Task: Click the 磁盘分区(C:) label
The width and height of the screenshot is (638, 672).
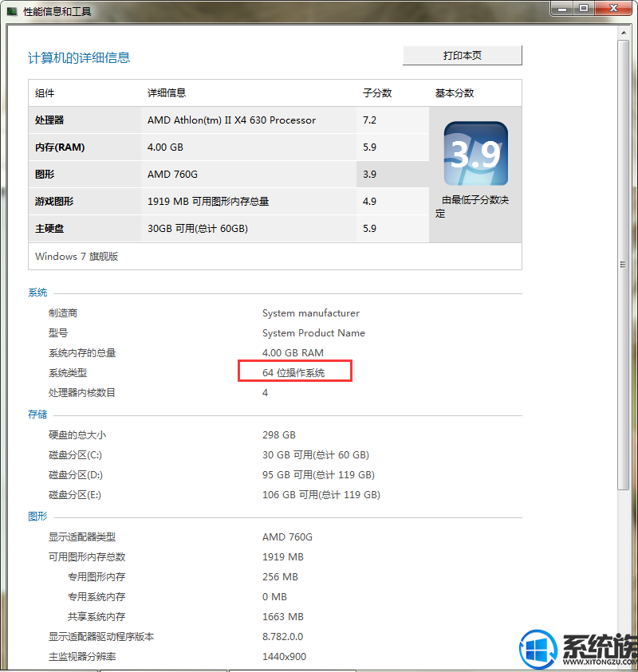Action: point(76,454)
